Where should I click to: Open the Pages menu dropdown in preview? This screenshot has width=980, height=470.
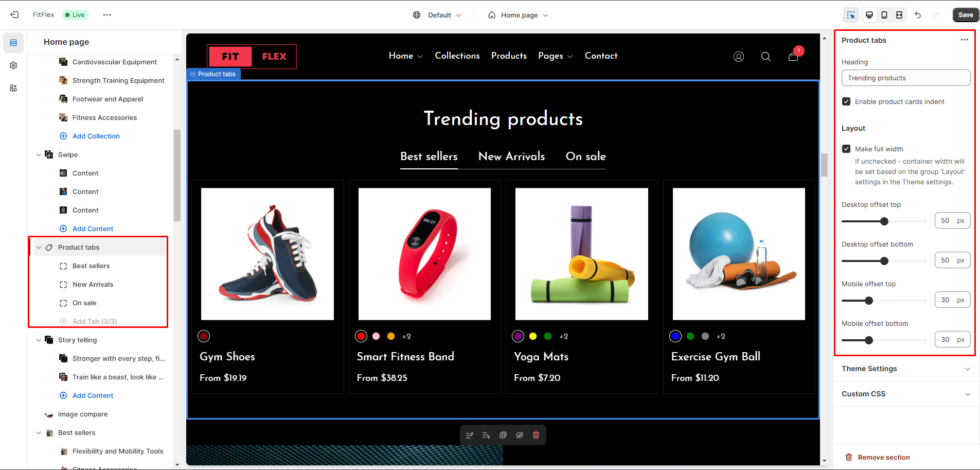click(556, 56)
